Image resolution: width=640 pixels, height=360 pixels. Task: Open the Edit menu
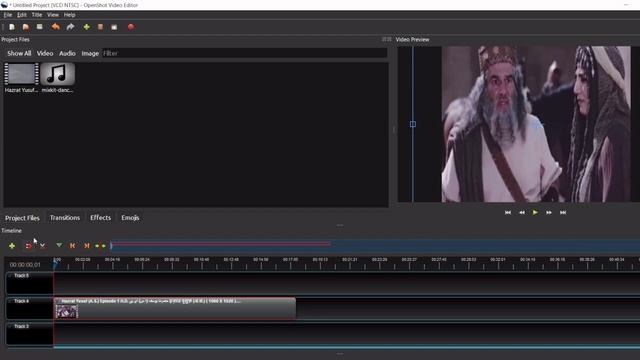22,15
